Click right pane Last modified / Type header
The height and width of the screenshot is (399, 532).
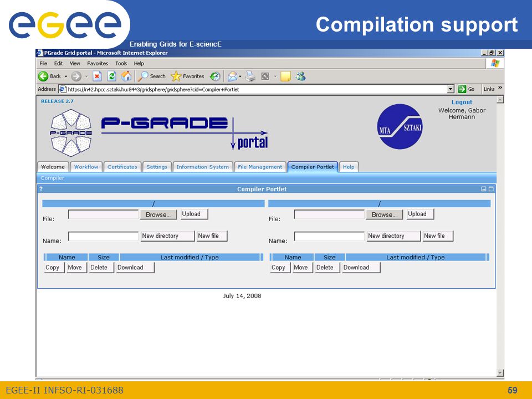pyautogui.click(x=415, y=257)
